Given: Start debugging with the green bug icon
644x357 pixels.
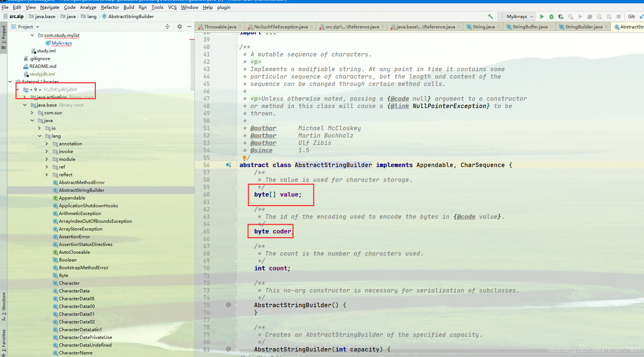Looking at the screenshot, I should 551,17.
